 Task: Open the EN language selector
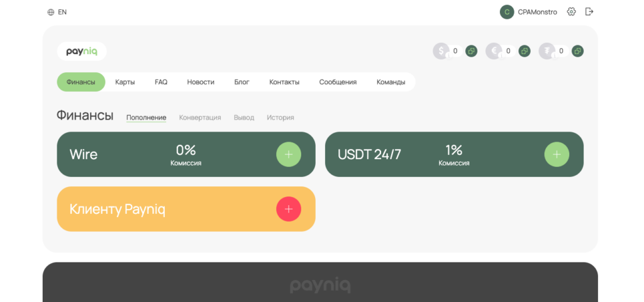pos(57,13)
